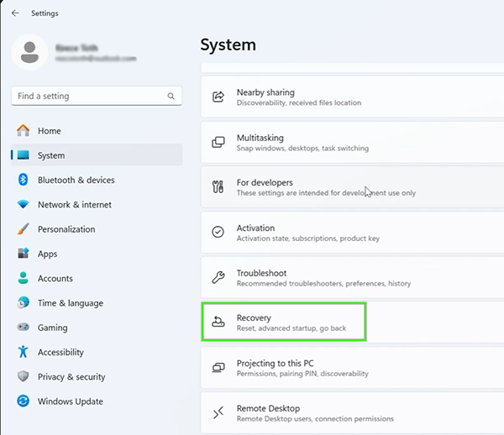
Task: Click the Gaming controller icon
Action: pyautogui.click(x=24, y=327)
